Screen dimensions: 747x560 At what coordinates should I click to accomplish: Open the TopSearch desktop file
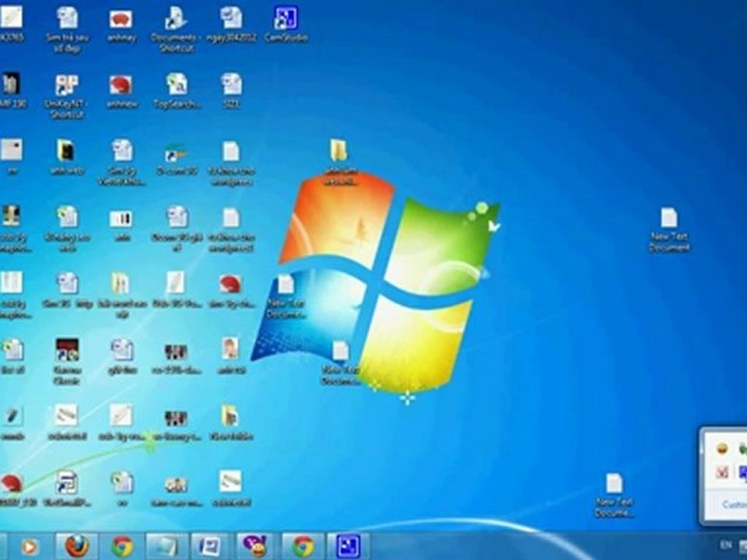177,90
